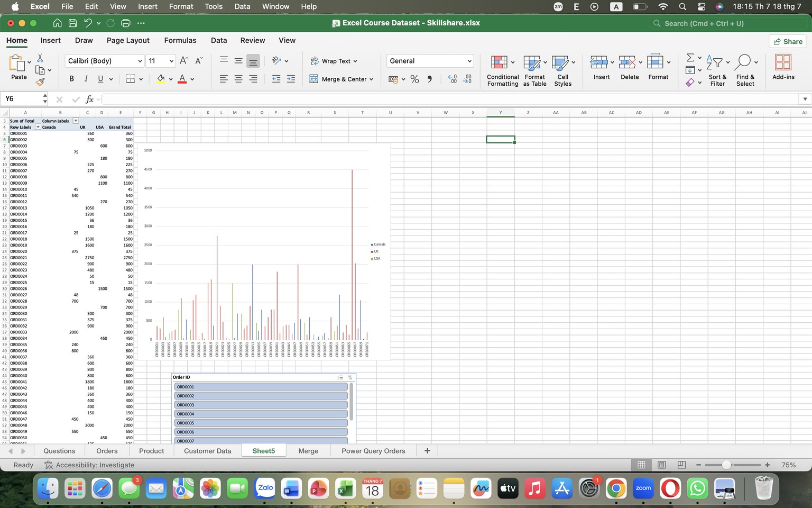
Task: Toggle Bold formatting
Action: pyautogui.click(x=71, y=79)
